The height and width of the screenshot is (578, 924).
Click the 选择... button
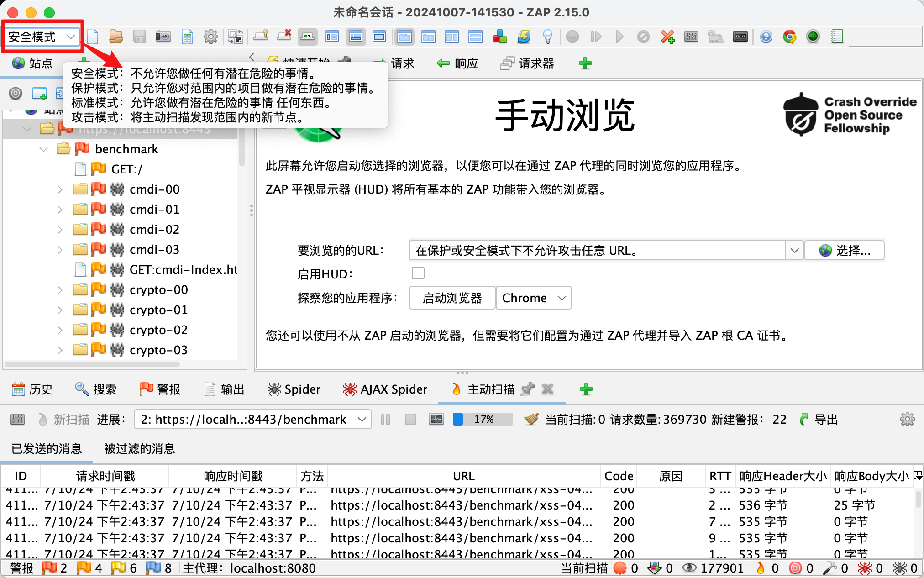pyautogui.click(x=845, y=250)
